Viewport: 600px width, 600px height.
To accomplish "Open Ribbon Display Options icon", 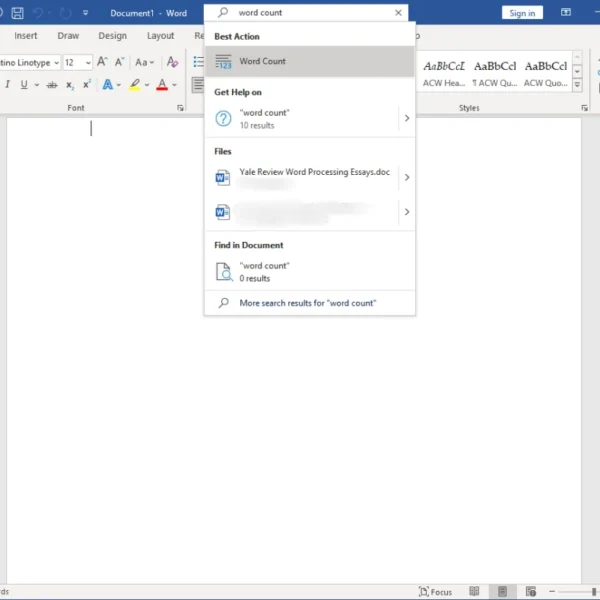I will pyautogui.click(x=566, y=13).
